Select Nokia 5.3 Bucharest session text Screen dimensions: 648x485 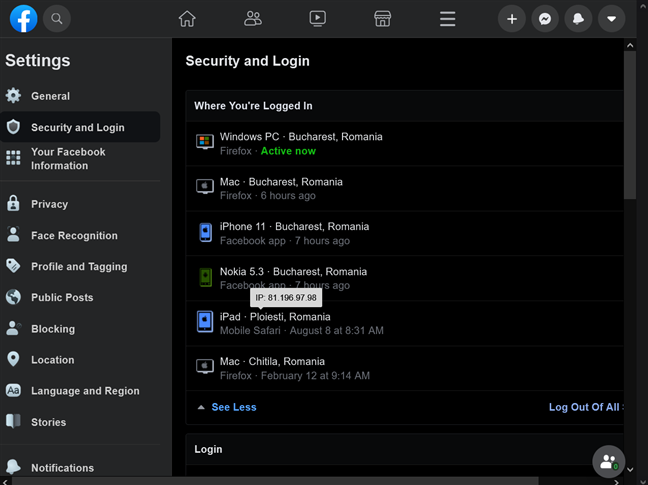pos(293,271)
